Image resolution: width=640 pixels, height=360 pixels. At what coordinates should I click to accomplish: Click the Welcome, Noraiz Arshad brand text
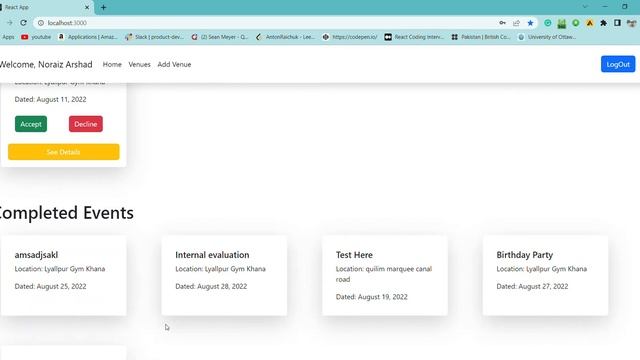pyautogui.click(x=46, y=64)
